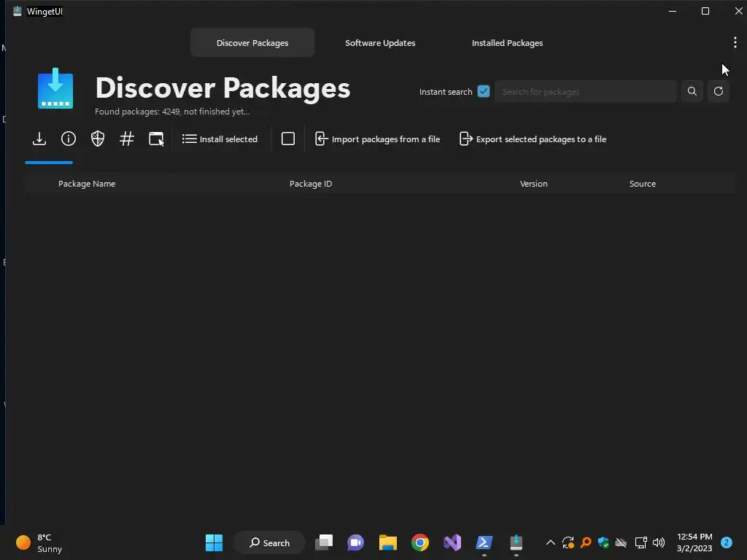The width and height of the screenshot is (747, 560).
Task: Click the skip hash check icon
Action: click(x=127, y=139)
